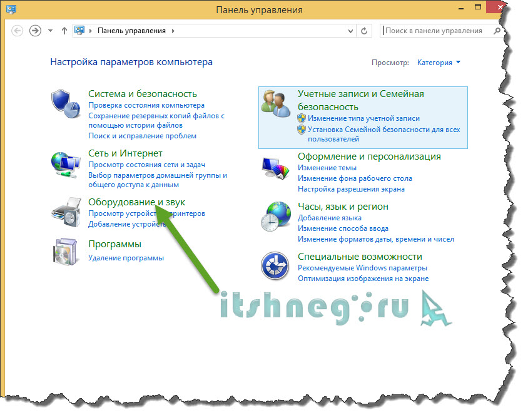Click the window system icon in title bar

point(11,9)
